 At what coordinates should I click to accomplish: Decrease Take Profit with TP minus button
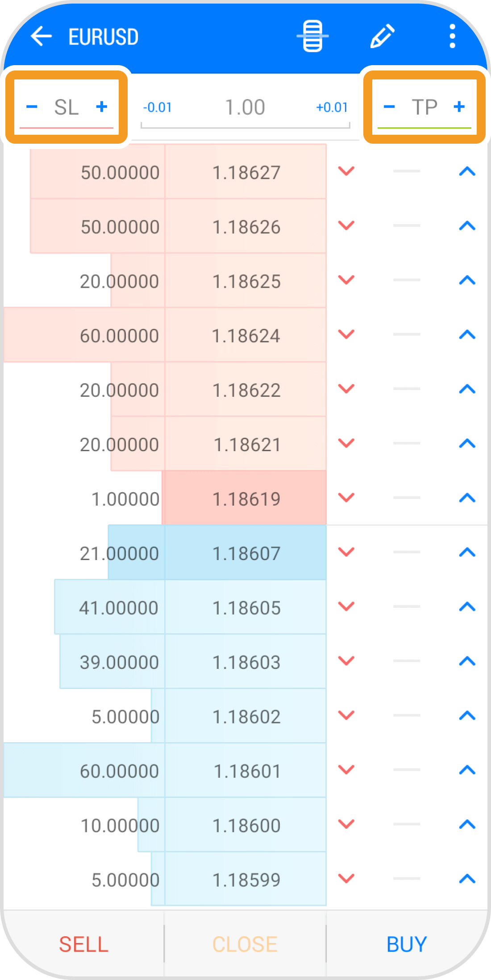pos(389,107)
